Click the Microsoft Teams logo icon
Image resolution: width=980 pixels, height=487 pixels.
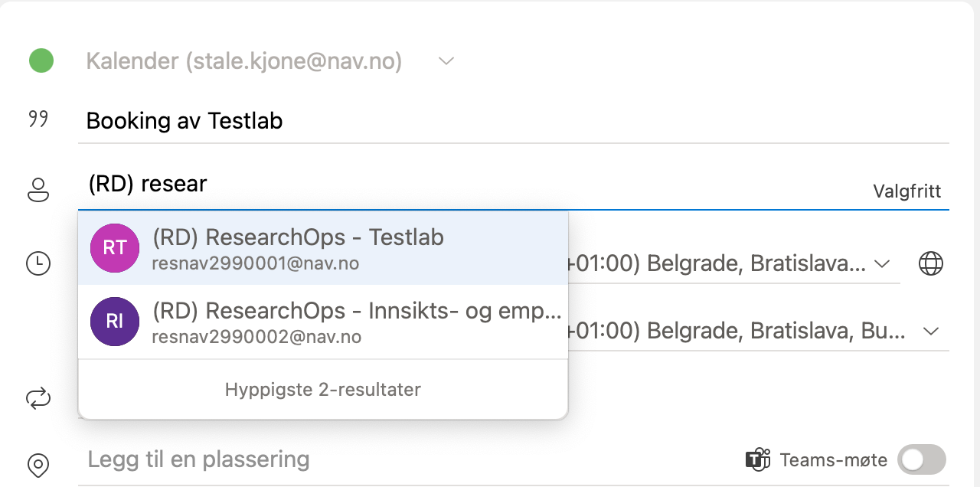pyautogui.click(x=757, y=460)
